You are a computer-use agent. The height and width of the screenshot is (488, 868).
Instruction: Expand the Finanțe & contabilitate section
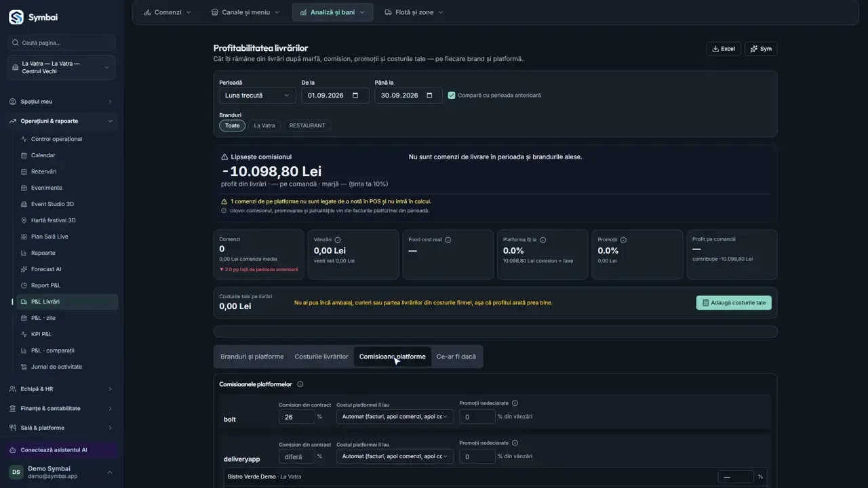click(x=62, y=408)
